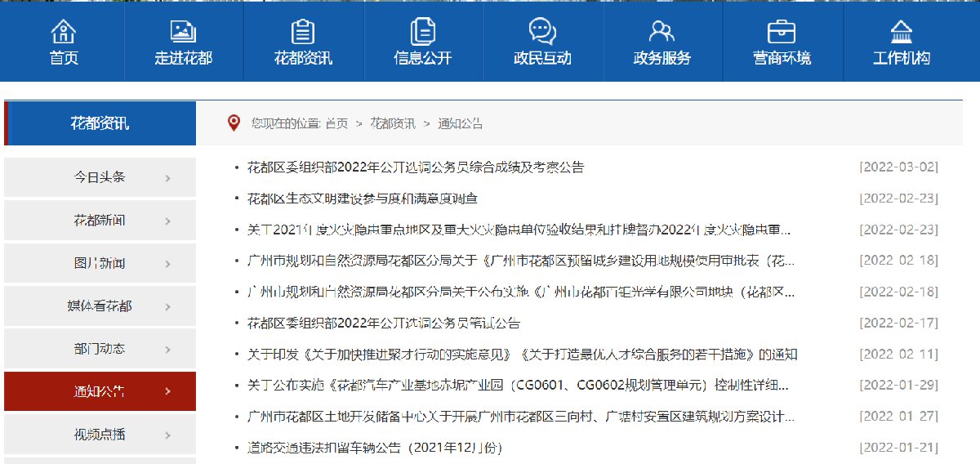Screen dimensions: 980x464
Task: Open 道路交通违法扣留车辆公告 notice
Action: 374,448
